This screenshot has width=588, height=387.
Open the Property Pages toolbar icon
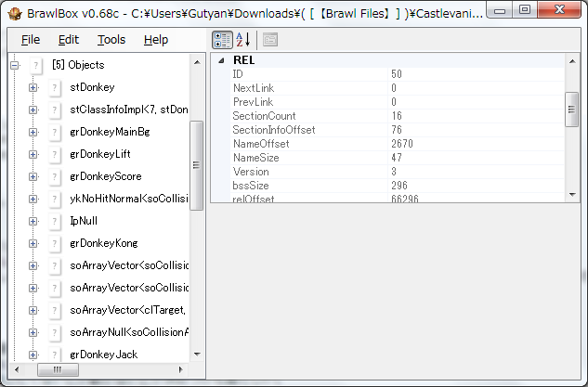point(270,40)
